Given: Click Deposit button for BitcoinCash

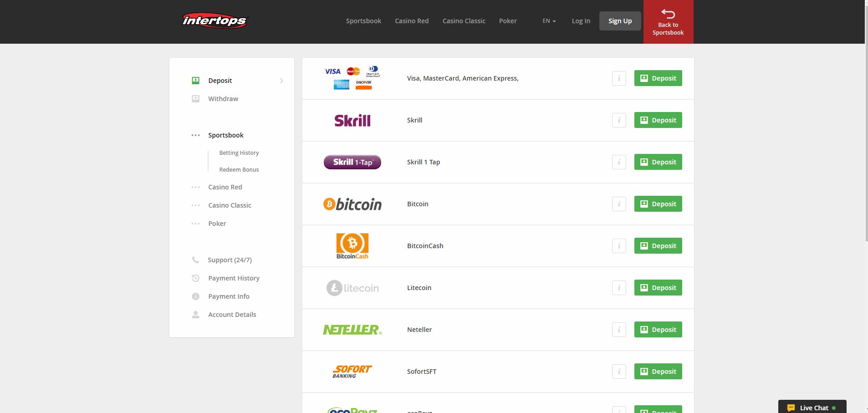Looking at the screenshot, I should tap(658, 246).
